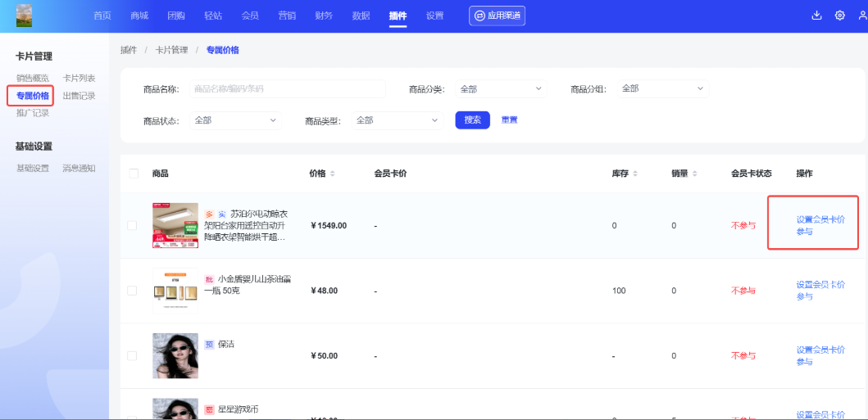This screenshot has height=420, width=868.
Task: Click 设置会员卡价 for the first product
Action: 820,219
